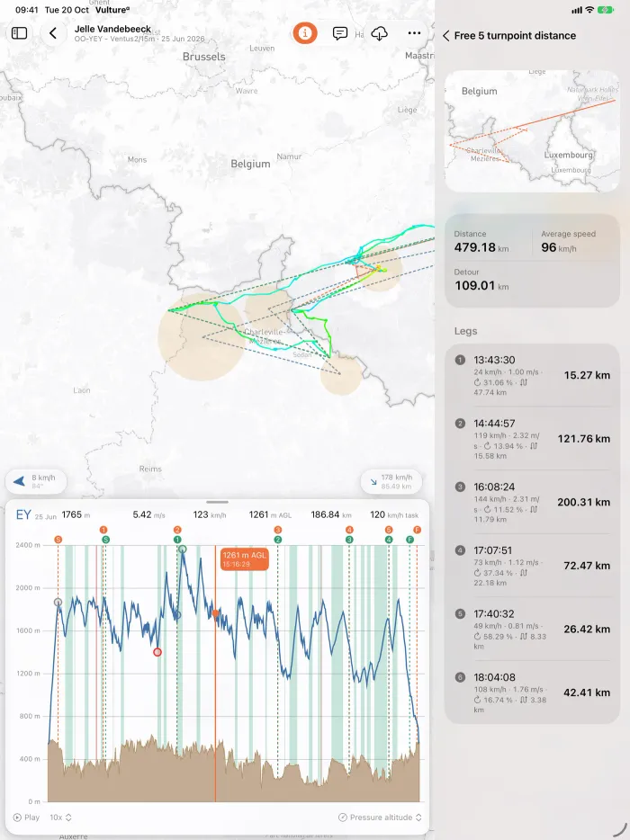Viewport: 630px width, 840px height.
Task: Click the 1261 m AGL orange tooltip
Action: (x=244, y=559)
